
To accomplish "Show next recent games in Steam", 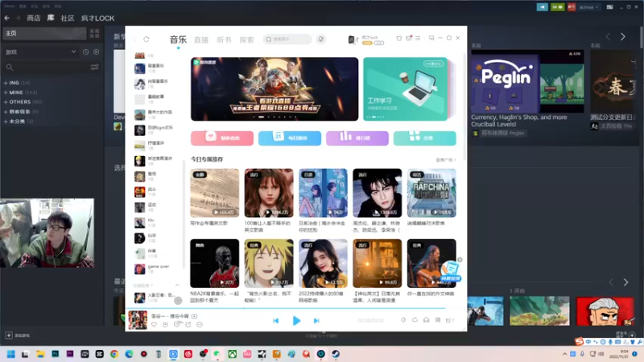I will [625, 282].
